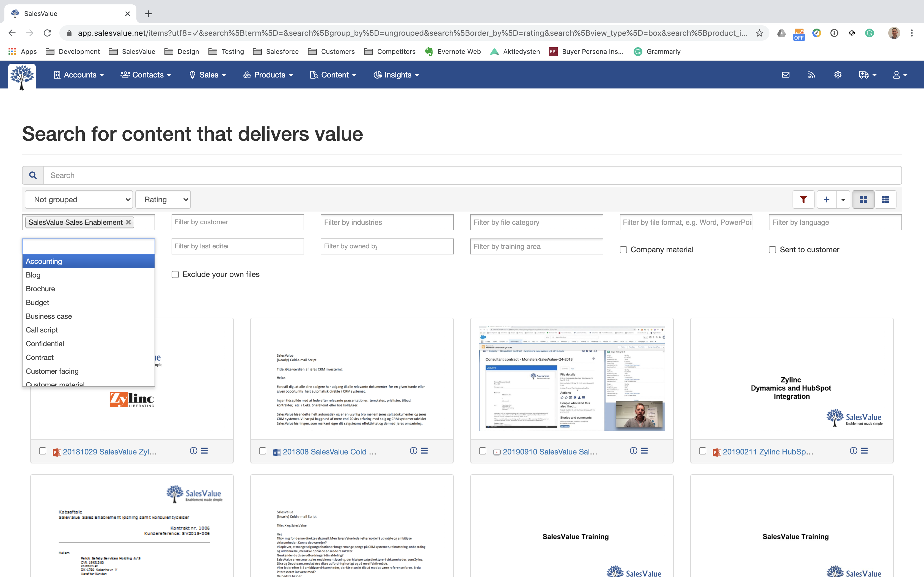Open hamburger menu for 20190211 Zylinc HubSp file
Screen dimensions: 924x577
pos(864,451)
